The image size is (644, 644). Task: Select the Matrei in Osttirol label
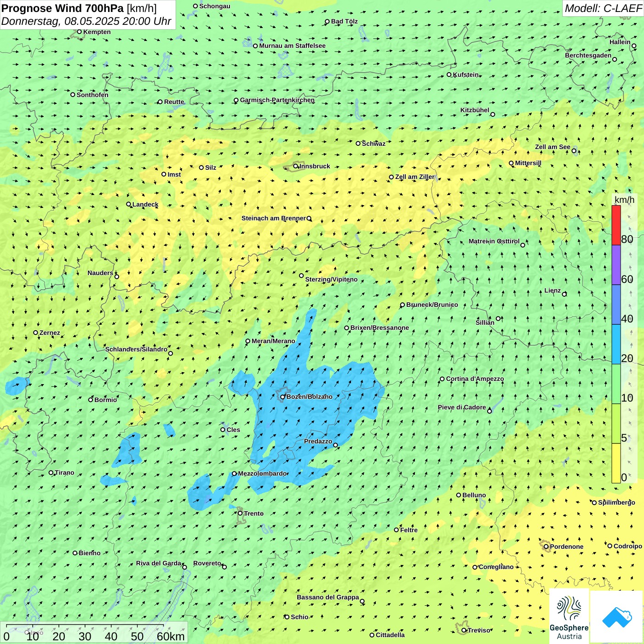494,241
